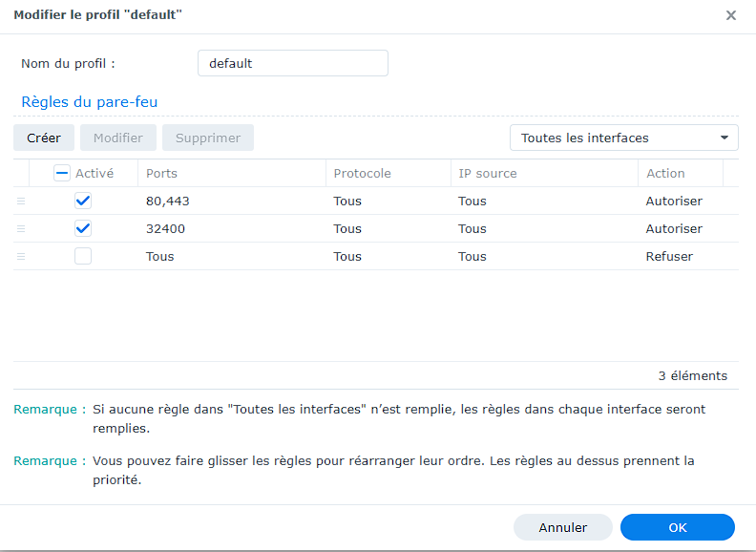The width and height of the screenshot is (756, 552).
Task: Uncheck the 32400 port rule
Action: 83,229
